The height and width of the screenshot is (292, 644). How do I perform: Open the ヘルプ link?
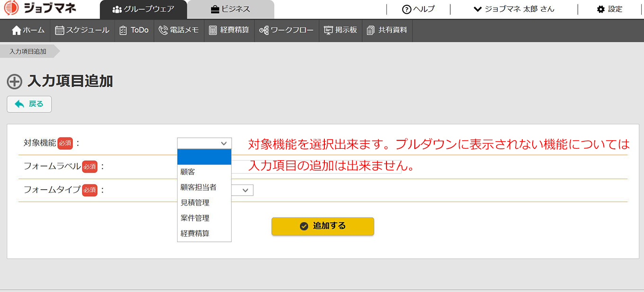[x=418, y=9]
